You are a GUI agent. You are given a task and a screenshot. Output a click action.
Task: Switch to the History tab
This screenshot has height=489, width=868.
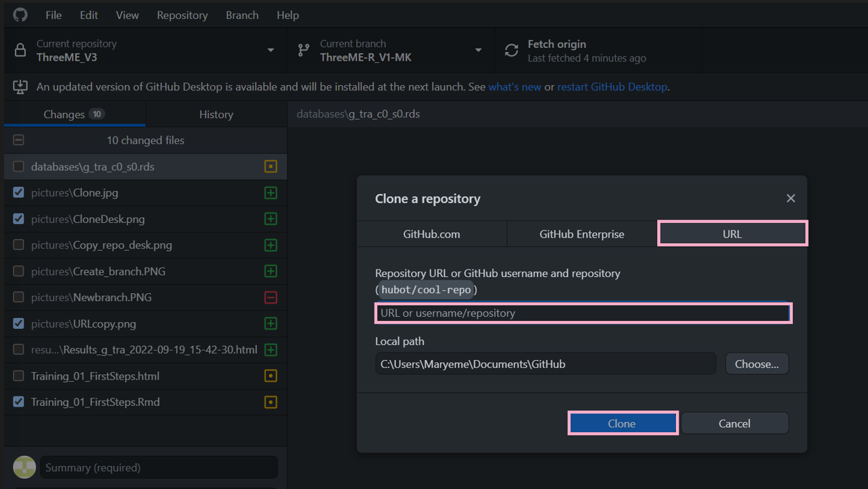pyautogui.click(x=216, y=114)
